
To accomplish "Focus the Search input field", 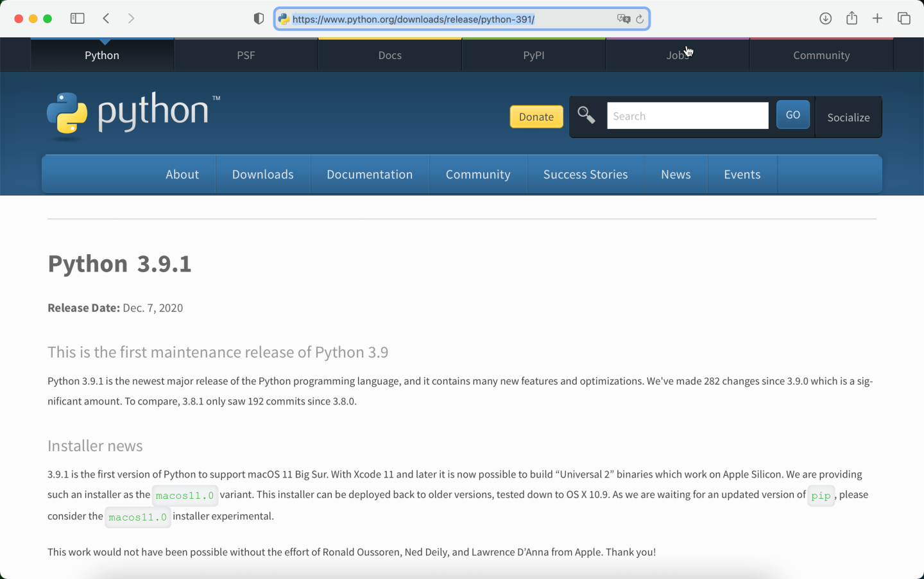I will coord(688,116).
